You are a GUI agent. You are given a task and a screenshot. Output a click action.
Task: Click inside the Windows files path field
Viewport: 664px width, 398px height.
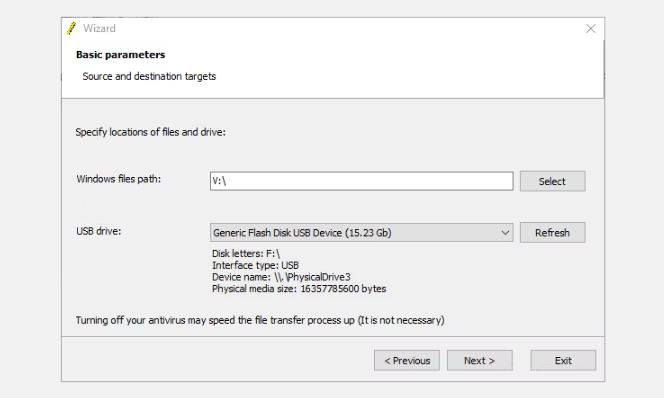point(361,181)
